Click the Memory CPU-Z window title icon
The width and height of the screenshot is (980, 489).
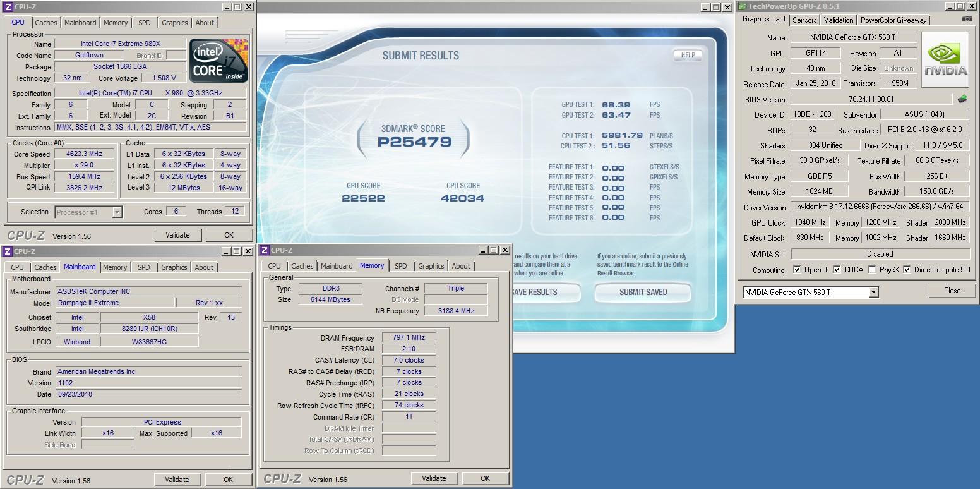pyautogui.click(x=265, y=250)
